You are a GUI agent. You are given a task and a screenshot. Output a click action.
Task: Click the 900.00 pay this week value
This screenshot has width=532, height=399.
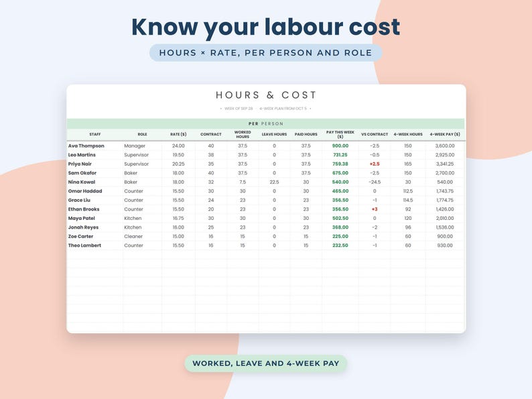[340, 146]
